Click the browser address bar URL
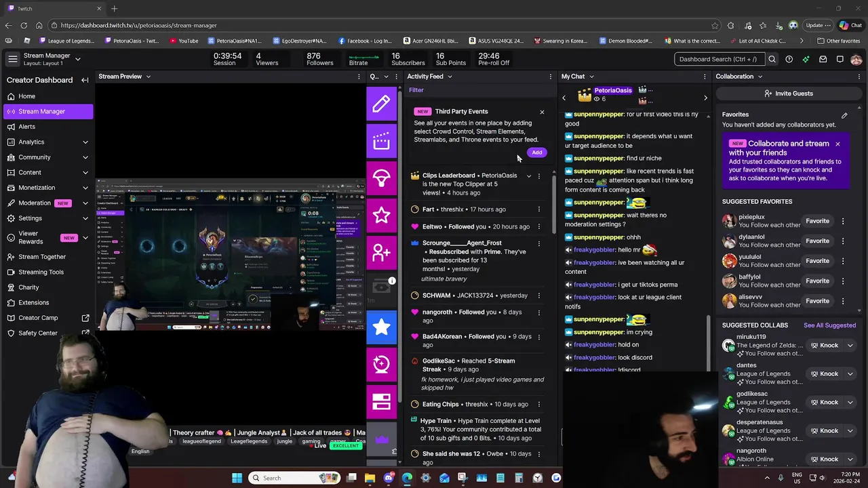 138,25
